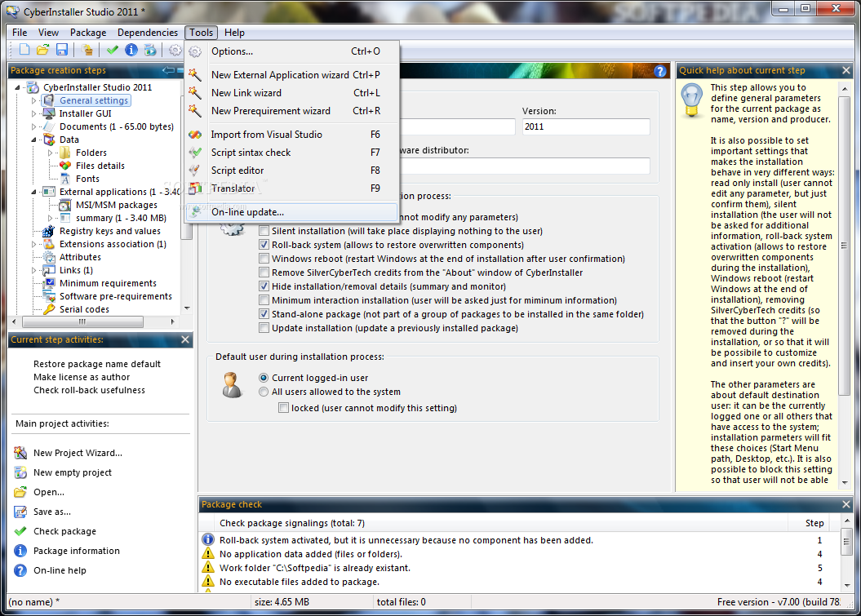The image size is (861, 616).
Task: Click On-line update menu entry
Action: coord(291,212)
